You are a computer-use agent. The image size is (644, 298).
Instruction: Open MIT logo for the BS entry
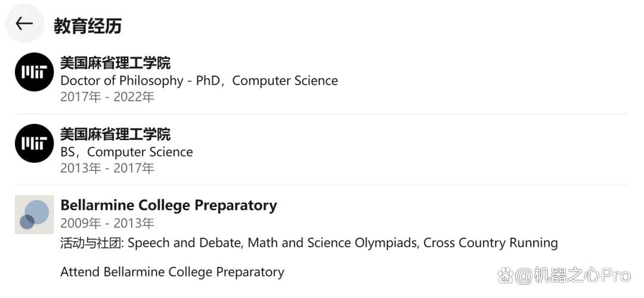(x=35, y=143)
